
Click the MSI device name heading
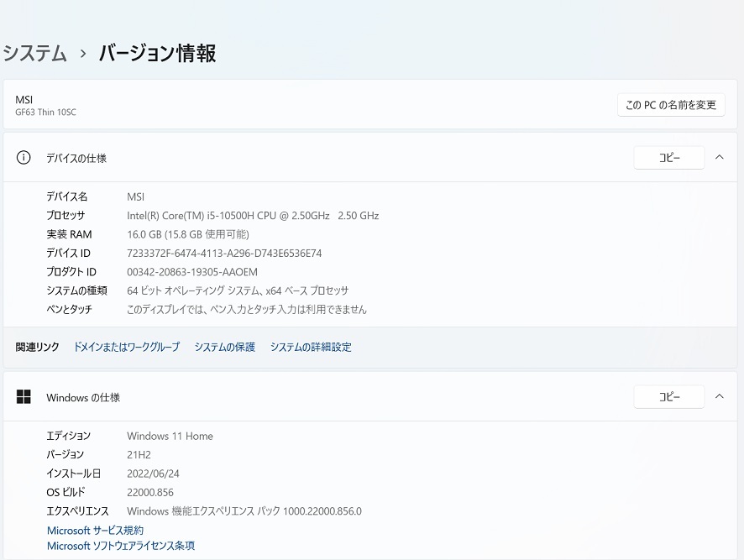click(24, 99)
